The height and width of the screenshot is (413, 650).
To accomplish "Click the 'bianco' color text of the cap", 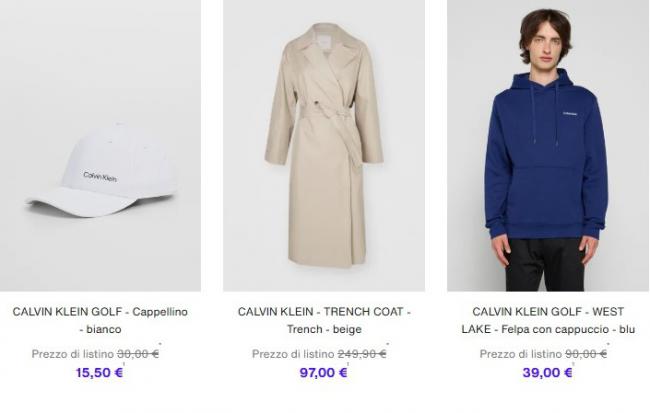I will [x=104, y=329].
